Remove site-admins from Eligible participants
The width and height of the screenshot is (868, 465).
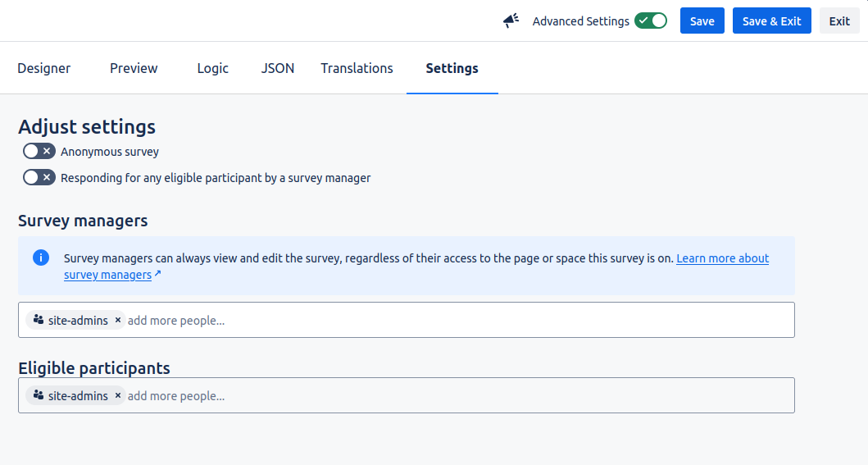pyautogui.click(x=118, y=396)
